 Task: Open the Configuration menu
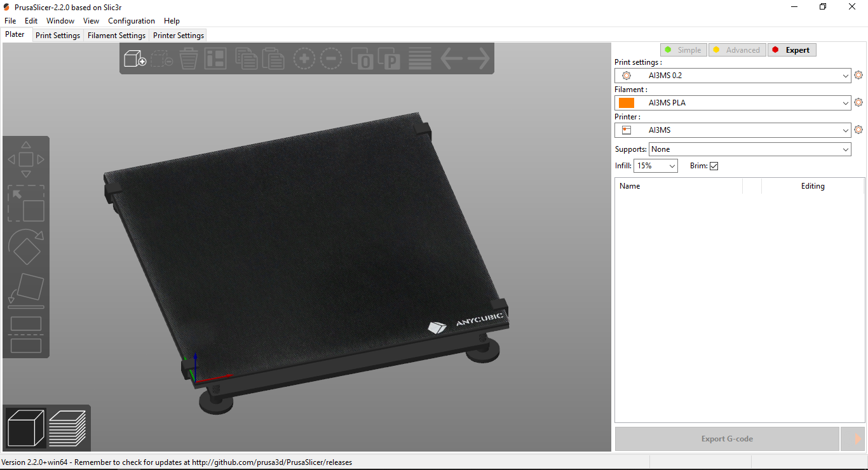coord(132,21)
